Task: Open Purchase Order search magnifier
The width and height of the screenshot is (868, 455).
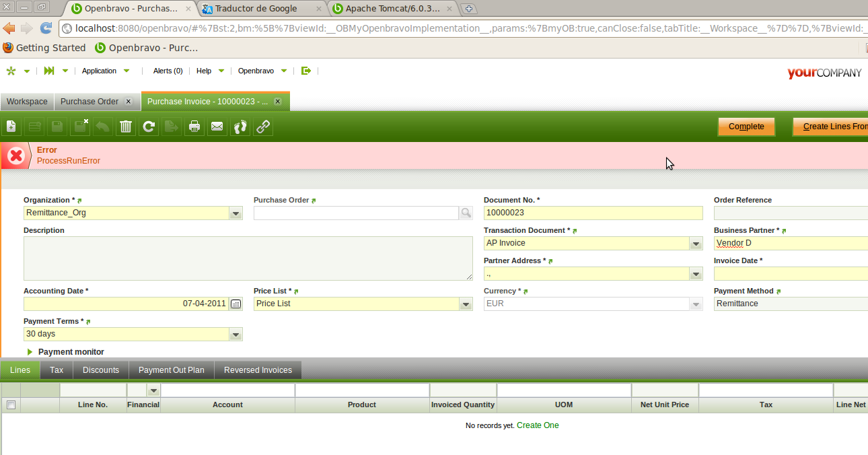Action: point(466,213)
